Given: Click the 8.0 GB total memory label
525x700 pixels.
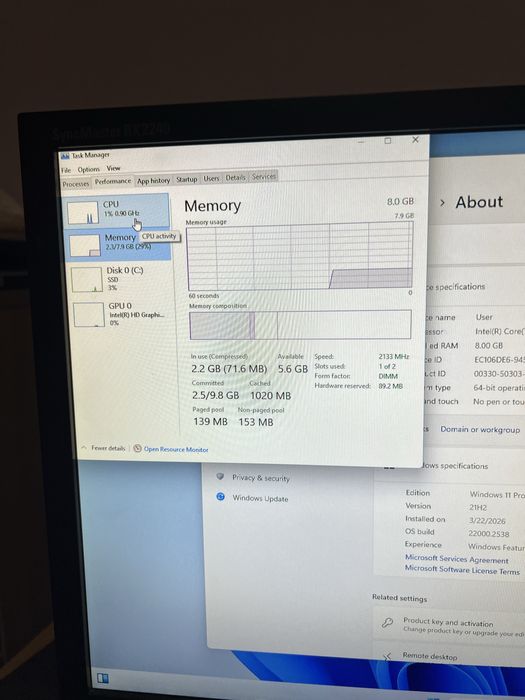Looking at the screenshot, I should click(400, 201).
